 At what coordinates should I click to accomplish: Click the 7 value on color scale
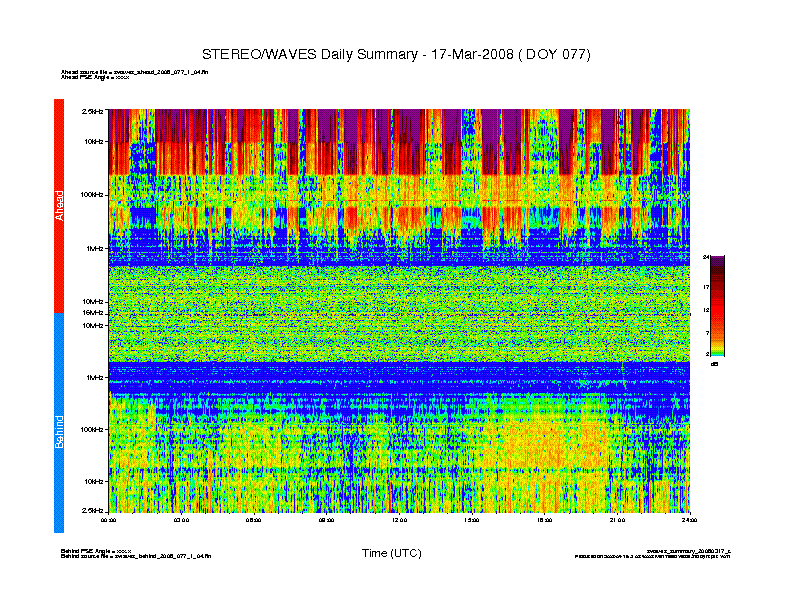click(707, 333)
